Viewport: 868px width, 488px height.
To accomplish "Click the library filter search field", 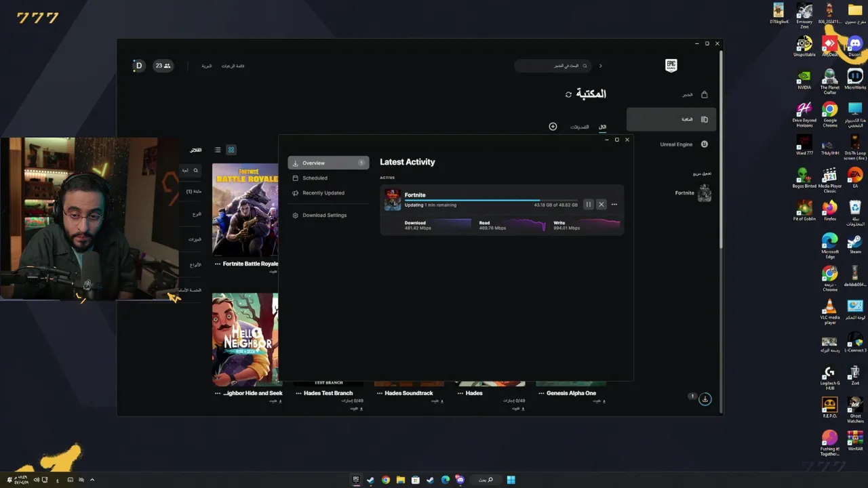I will point(189,170).
